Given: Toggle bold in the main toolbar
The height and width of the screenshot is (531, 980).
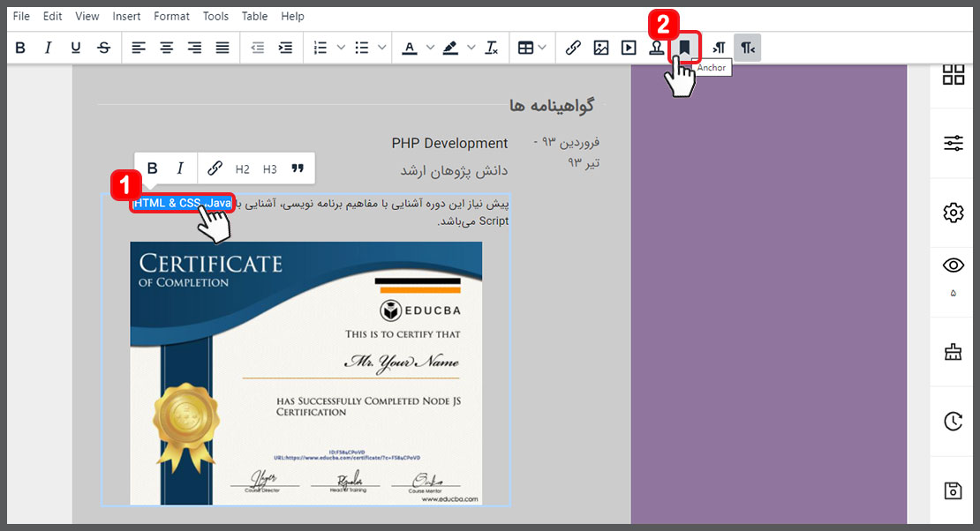Looking at the screenshot, I should click(20, 48).
